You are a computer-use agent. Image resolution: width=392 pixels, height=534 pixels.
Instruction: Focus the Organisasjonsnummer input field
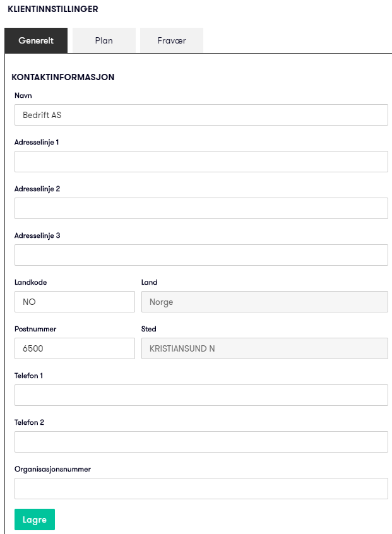(x=201, y=488)
